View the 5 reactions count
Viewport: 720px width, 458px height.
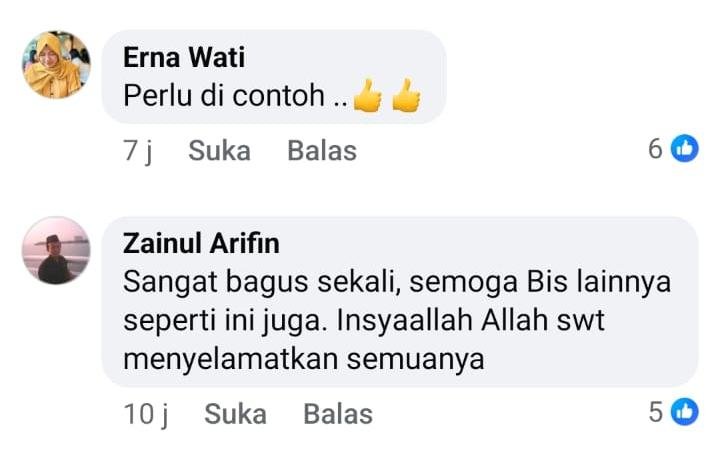(x=656, y=412)
